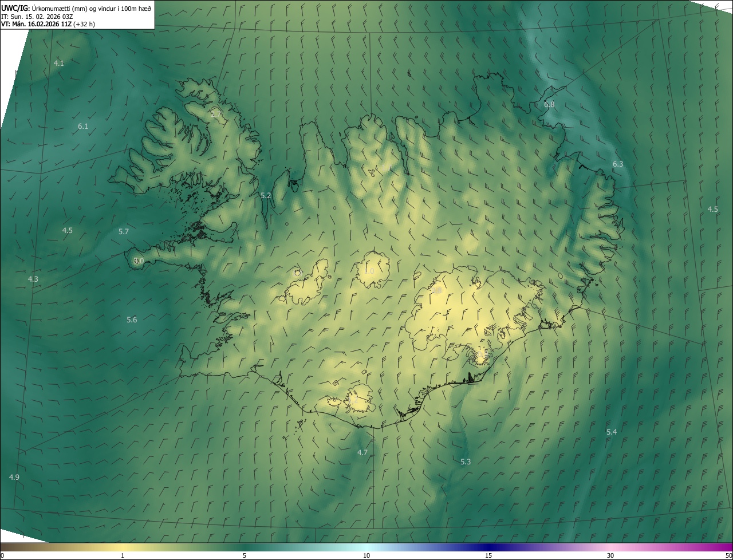
Task: Click the 3.0 label on Snæfellsnes peninsula
Action: pyautogui.click(x=139, y=261)
